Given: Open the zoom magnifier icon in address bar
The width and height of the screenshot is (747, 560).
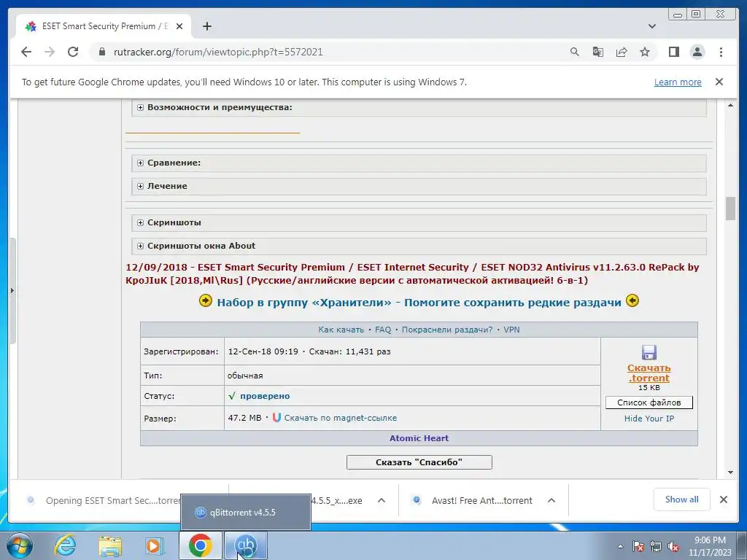Looking at the screenshot, I should tap(575, 52).
